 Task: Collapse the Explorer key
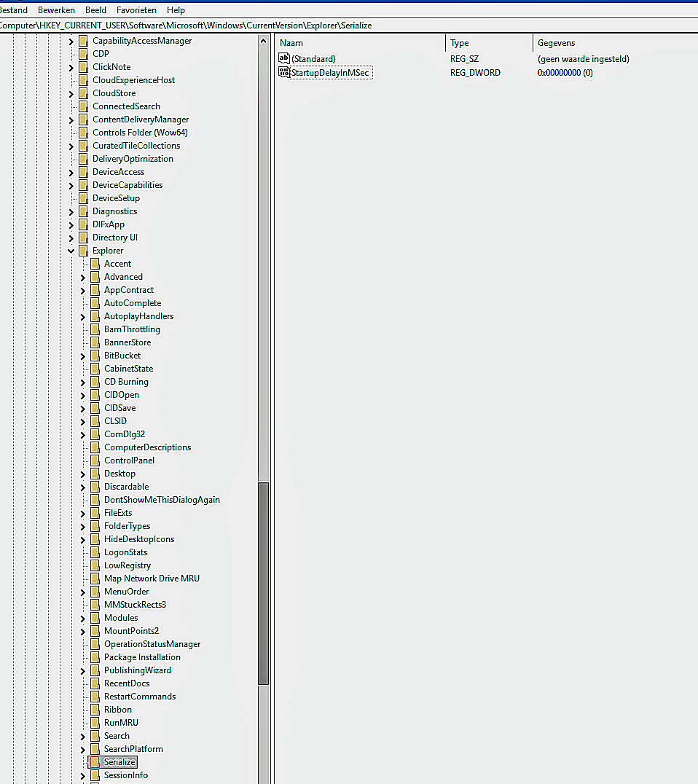click(71, 251)
